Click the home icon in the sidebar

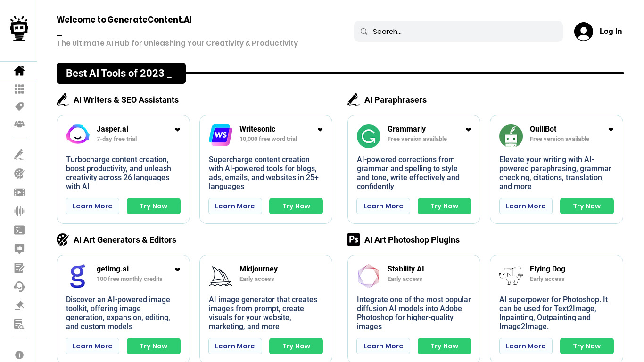coord(19,71)
